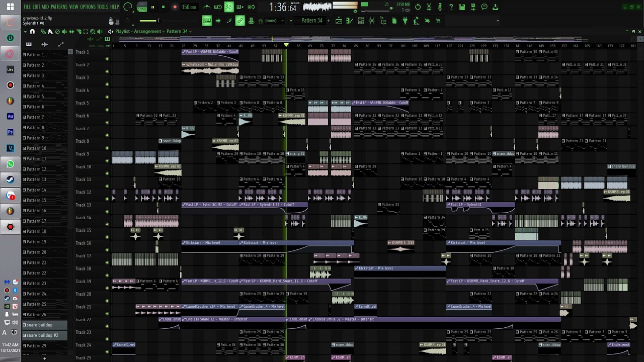Select the Paint brush tool in Playlist

point(50,32)
